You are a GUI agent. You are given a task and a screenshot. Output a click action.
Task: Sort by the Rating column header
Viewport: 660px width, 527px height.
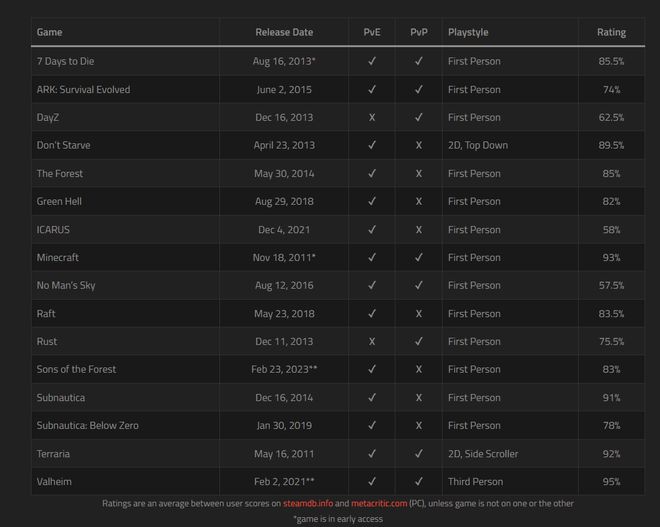(x=611, y=32)
